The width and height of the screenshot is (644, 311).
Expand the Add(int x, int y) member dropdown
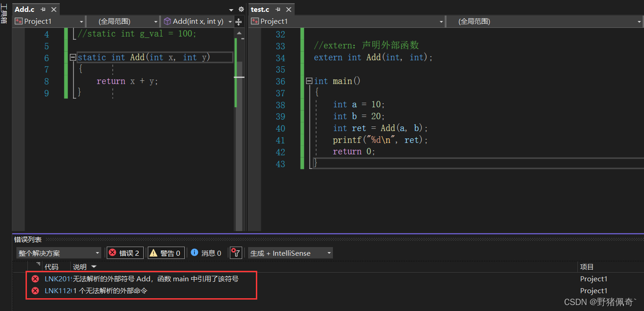230,21
